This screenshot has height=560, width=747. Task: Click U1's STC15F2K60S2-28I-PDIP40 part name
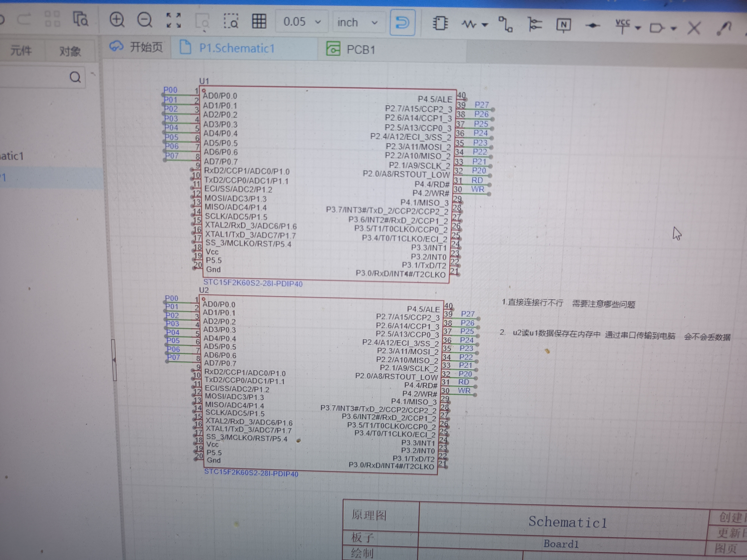point(253,283)
